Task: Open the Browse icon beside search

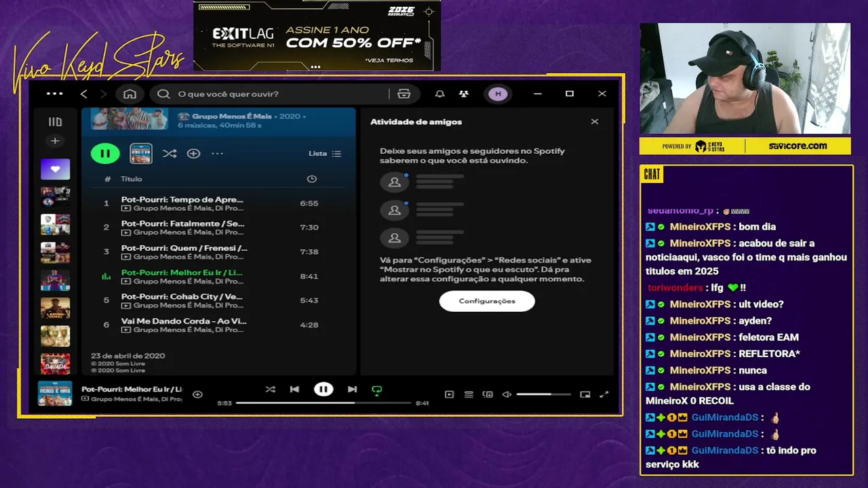Action: point(404,94)
